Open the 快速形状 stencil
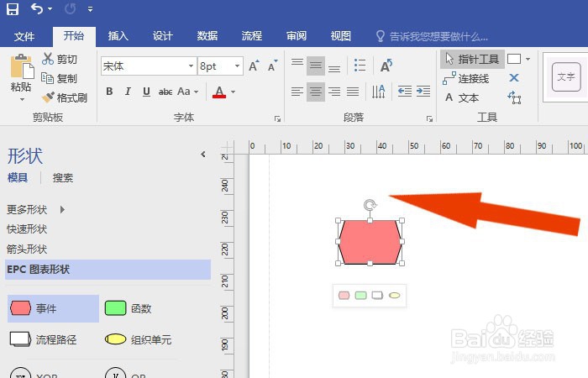Viewport: 588px width, 378px height. 27,229
